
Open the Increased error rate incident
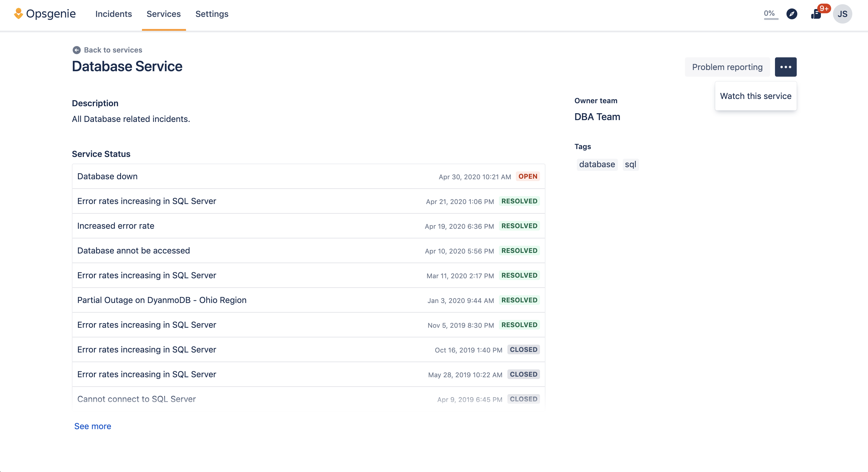(308, 226)
